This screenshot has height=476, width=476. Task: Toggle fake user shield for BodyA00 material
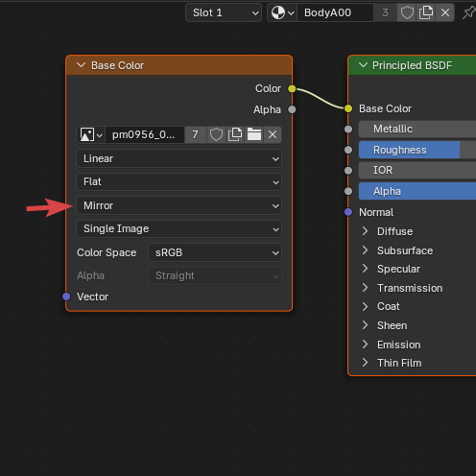pos(407,12)
